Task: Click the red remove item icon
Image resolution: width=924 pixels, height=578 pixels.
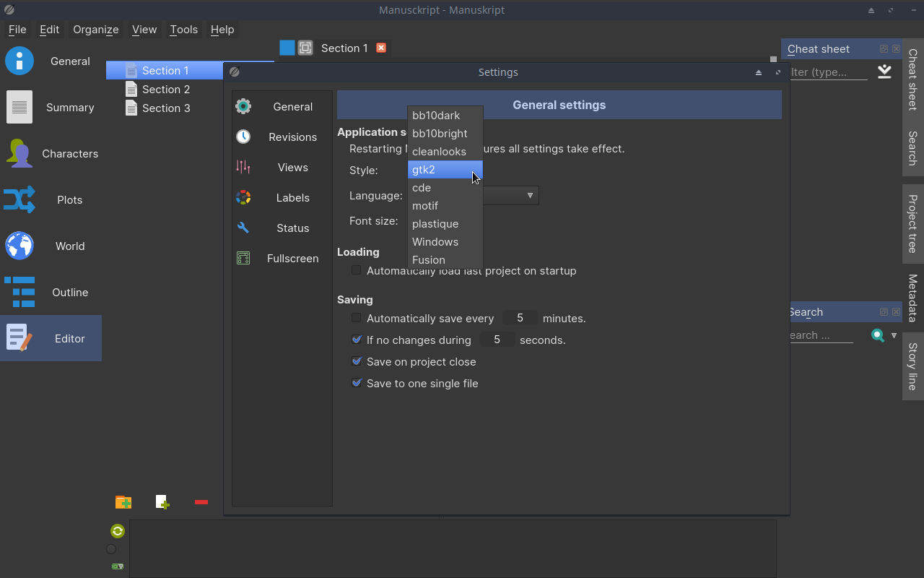Action: pyautogui.click(x=201, y=502)
